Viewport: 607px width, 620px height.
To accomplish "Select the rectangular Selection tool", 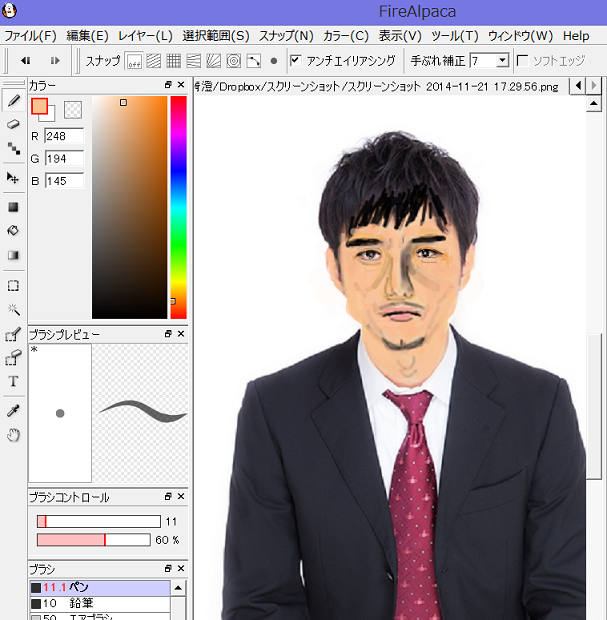I will click(x=13, y=285).
